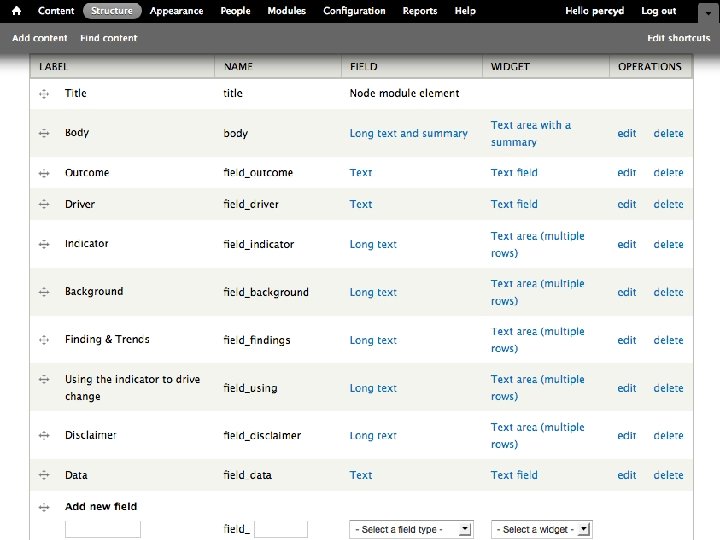Open Long text and summary field type for Body
The height and width of the screenshot is (540, 720).
(409, 133)
